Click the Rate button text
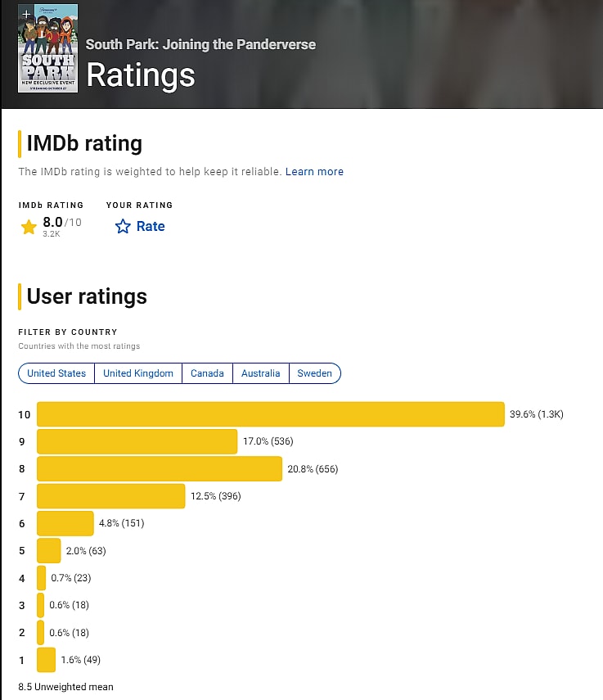Screen dimensions: 603x700 [151, 227]
